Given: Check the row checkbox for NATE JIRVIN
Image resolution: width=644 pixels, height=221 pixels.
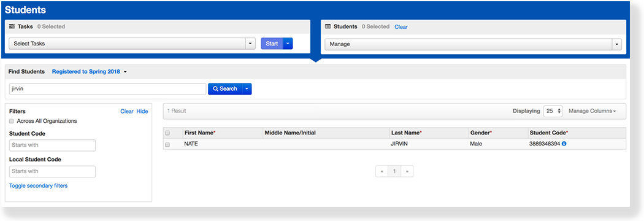Looking at the screenshot, I should click(167, 145).
